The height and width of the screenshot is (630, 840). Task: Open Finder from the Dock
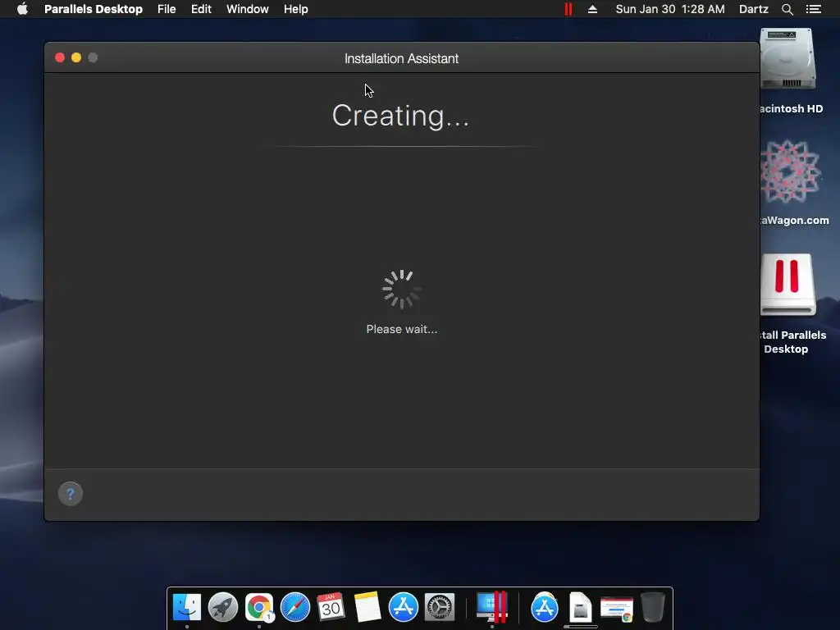(187, 607)
